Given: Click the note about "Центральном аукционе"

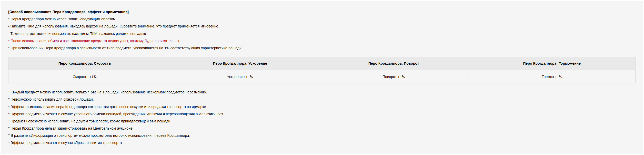Looking at the screenshot, I should point(71,128).
